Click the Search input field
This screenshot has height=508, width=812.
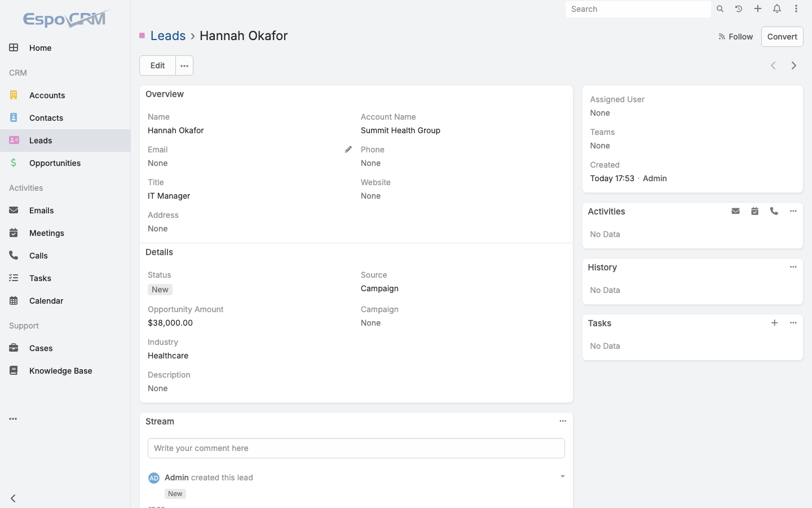tap(638, 9)
